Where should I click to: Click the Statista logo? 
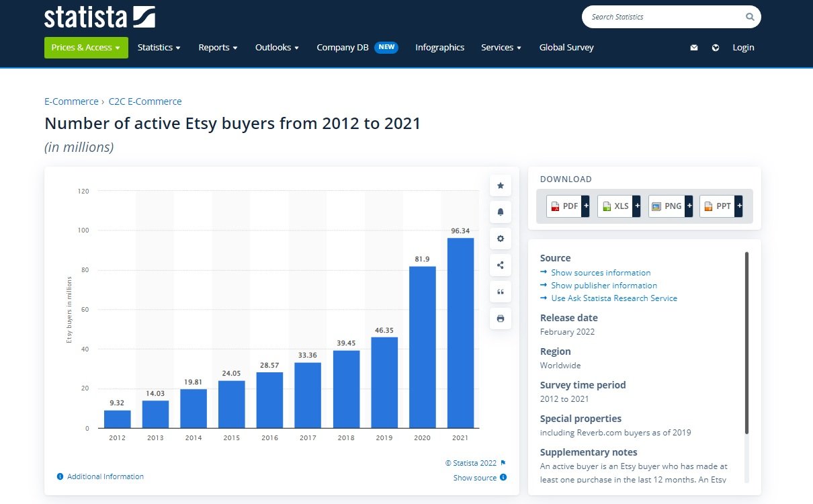point(99,17)
